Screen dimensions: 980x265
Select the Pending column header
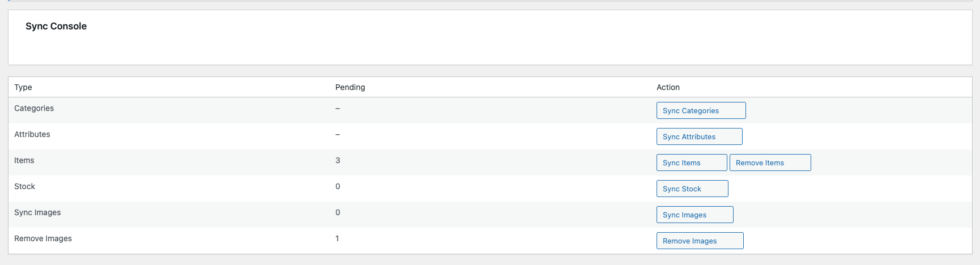[x=350, y=87]
